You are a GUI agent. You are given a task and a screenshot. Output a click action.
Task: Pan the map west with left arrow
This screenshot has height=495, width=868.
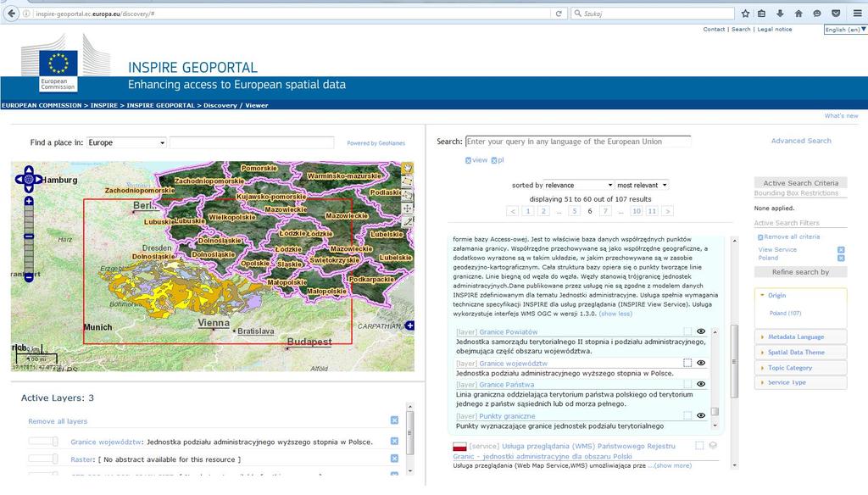pyautogui.click(x=20, y=180)
